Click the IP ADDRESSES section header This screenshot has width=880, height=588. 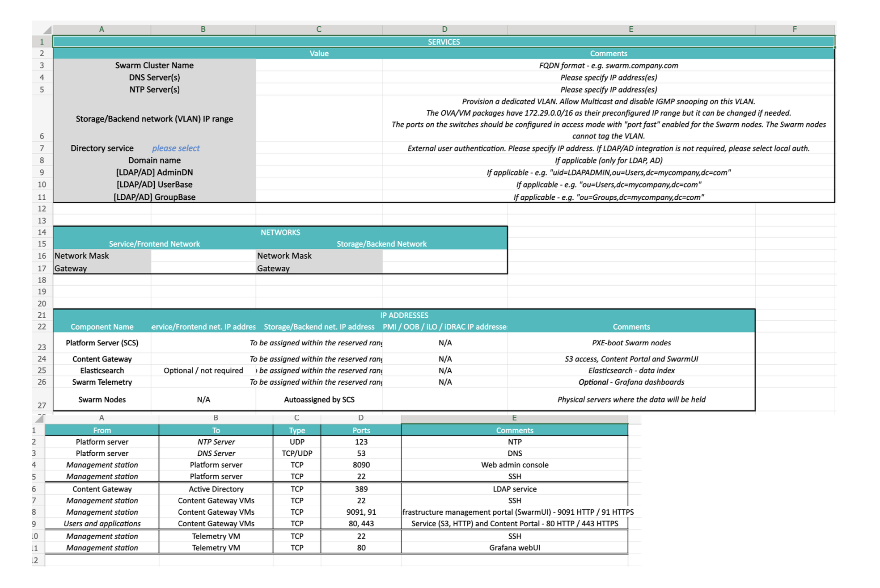tap(404, 315)
